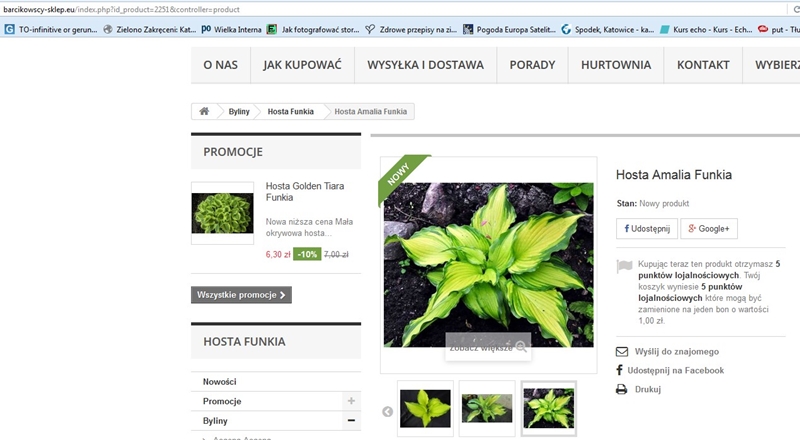Collapse the Byliny category with minus
This screenshot has width=800, height=440.
pyautogui.click(x=351, y=421)
